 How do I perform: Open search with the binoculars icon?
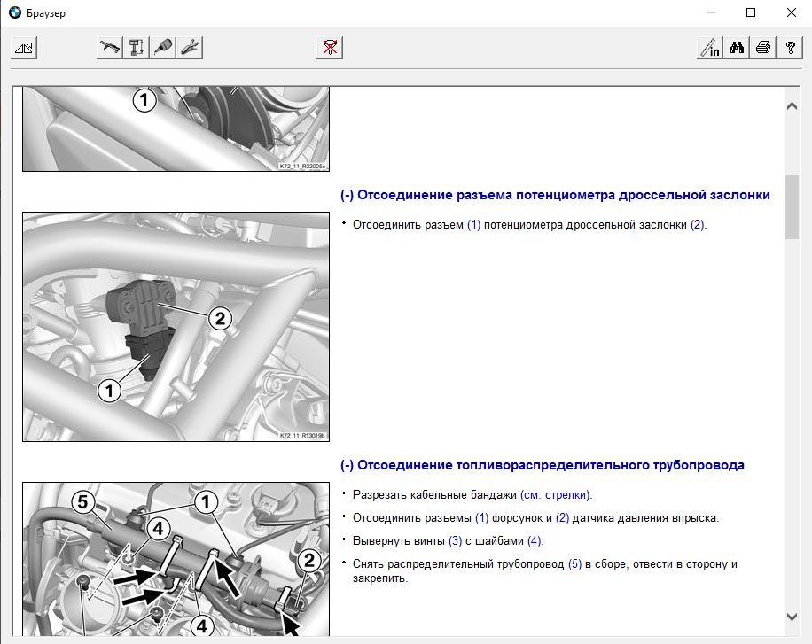coord(736,48)
